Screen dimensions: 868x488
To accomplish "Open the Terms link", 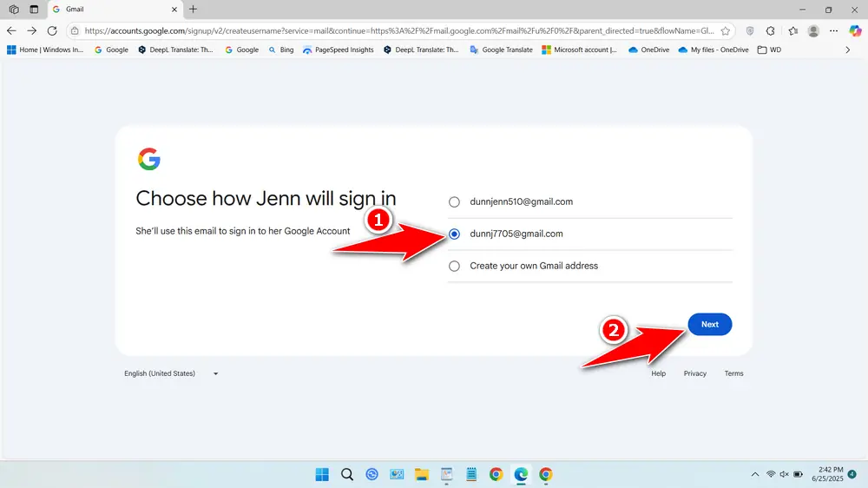I will pos(733,373).
